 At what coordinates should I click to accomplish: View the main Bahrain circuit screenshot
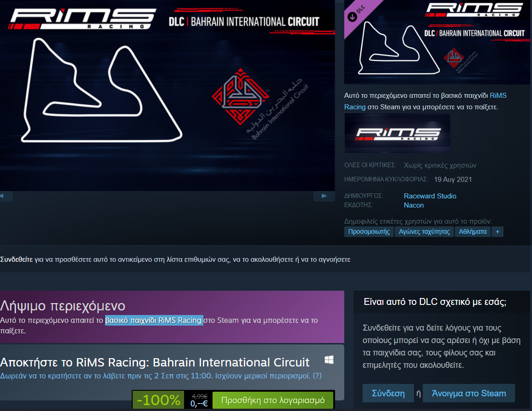tap(167, 96)
